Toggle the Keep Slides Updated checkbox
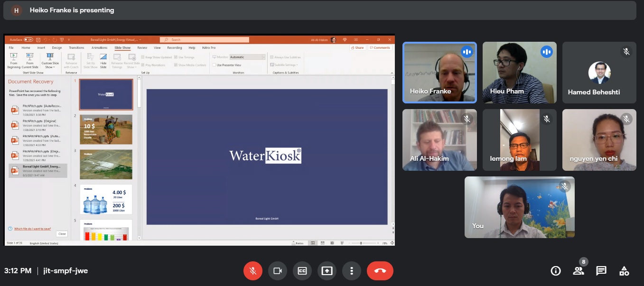The image size is (644, 286). click(143, 57)
